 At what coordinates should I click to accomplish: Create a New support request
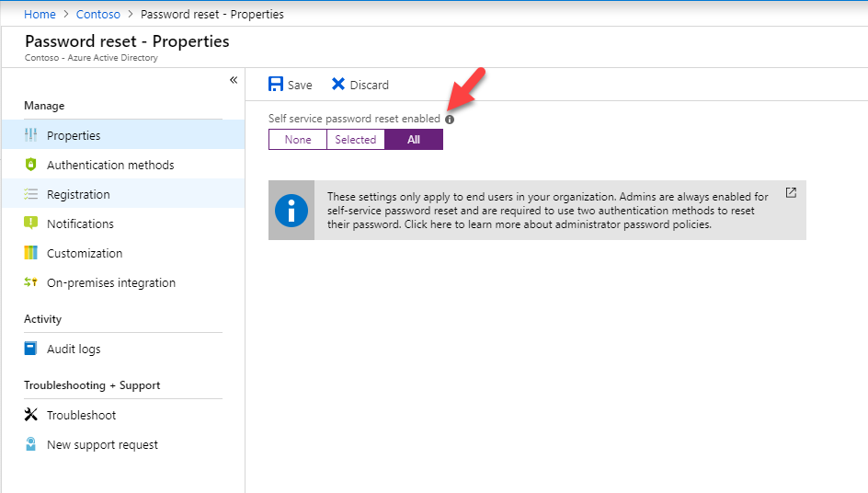click(123, 444)
